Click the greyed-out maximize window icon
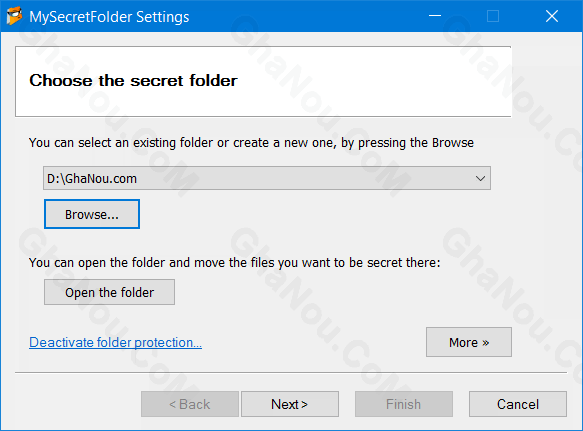The image size is (583, 431). pyautogui.click(x=493, y=16)
